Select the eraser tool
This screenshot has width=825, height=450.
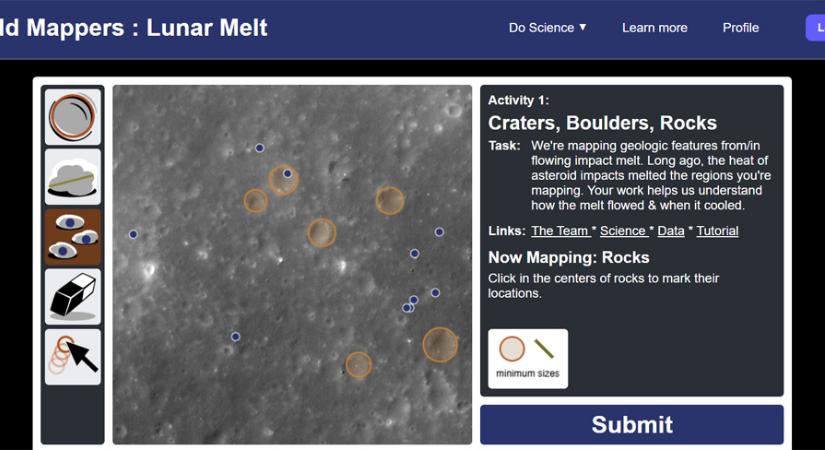[73, 297]
